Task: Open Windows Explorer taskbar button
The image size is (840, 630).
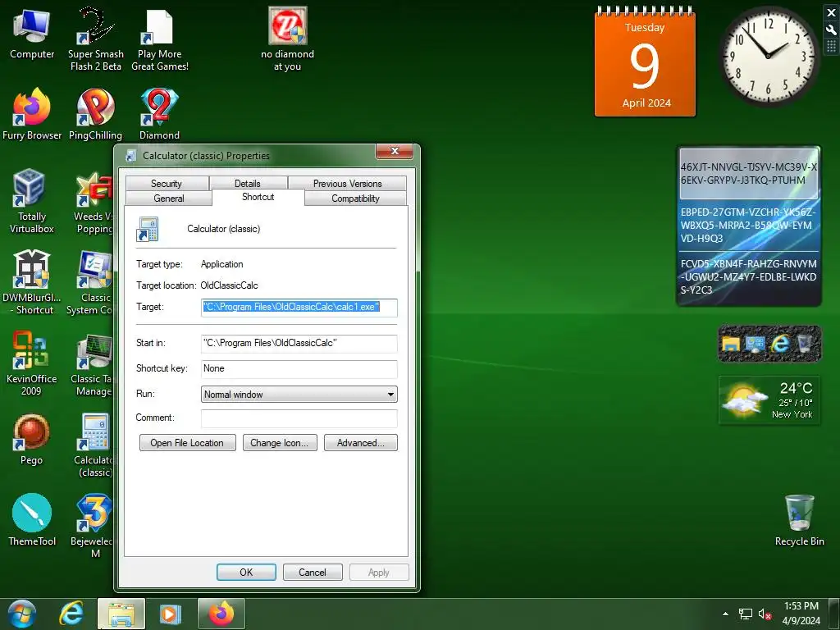Action: 121,614
